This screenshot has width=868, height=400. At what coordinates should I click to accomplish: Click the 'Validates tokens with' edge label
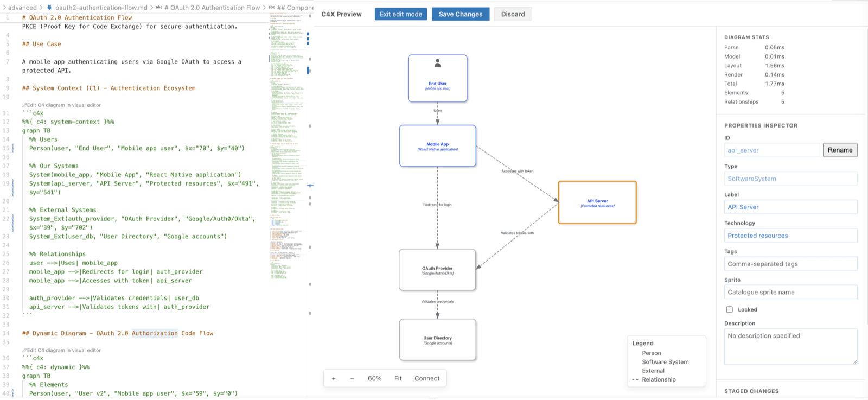point(517,233)
